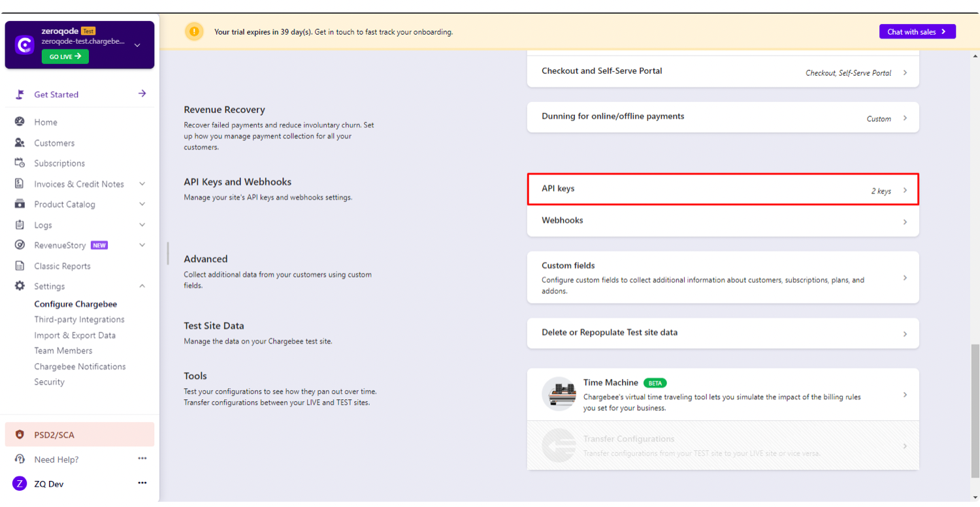Click the Need Help? link

(56, 459)
